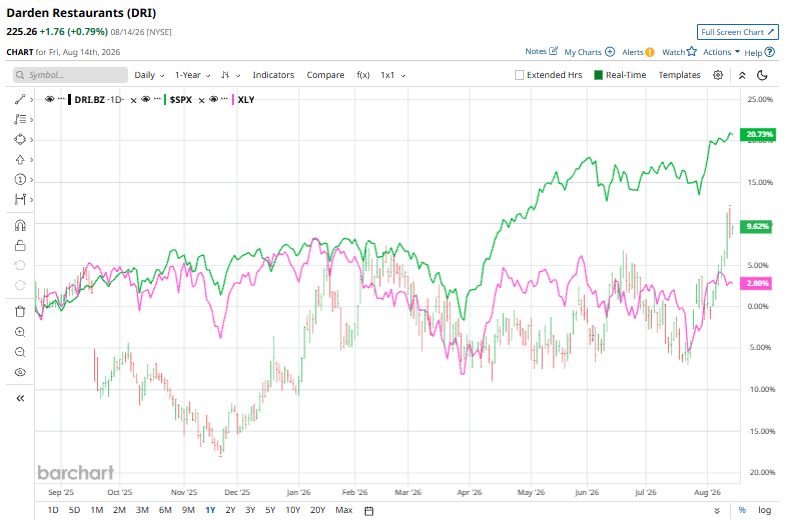Image resolution: width=787 pixels, height=527 pixels.
Task: Select the measure range tool
Action: [20, 199]
